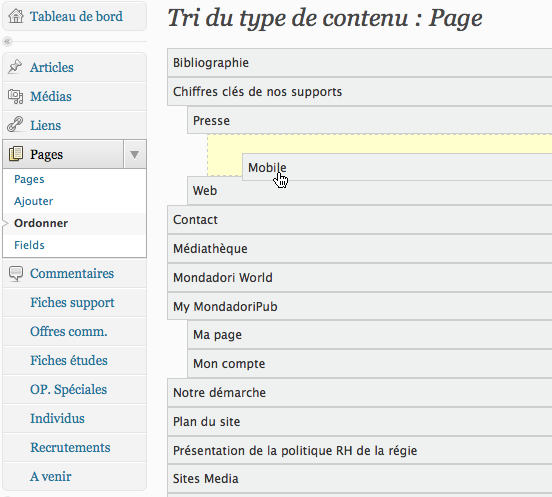Viewport: 552px width, 497px height.
Task: Open the Ajouter submenu item
Action: click(x=33, y=201)
